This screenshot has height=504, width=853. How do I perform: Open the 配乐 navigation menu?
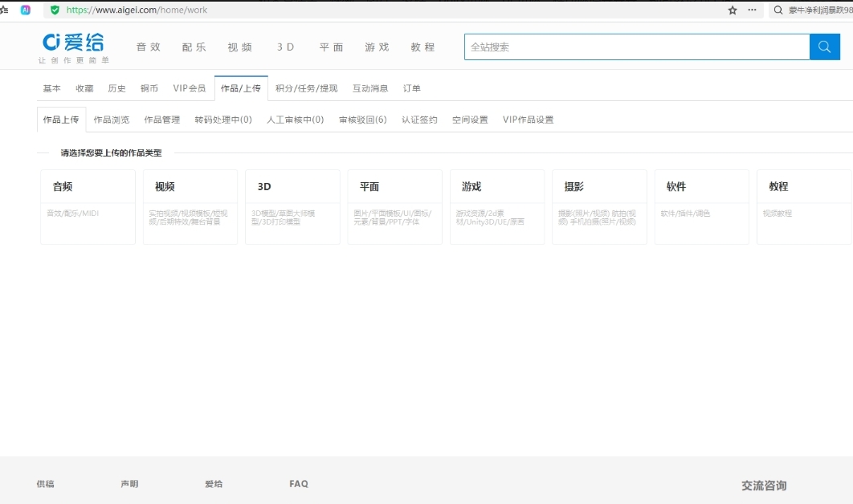point(194,47)
